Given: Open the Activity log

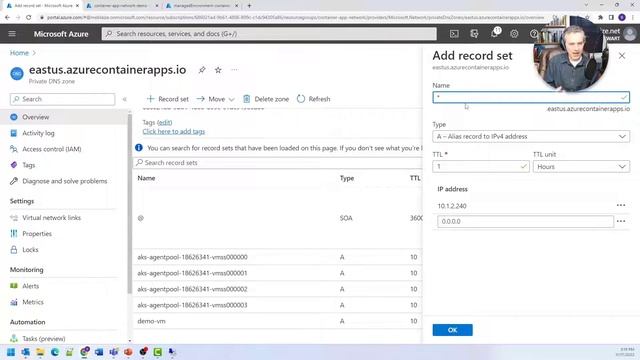Looking at the screenshot, I should coord(38,133).
